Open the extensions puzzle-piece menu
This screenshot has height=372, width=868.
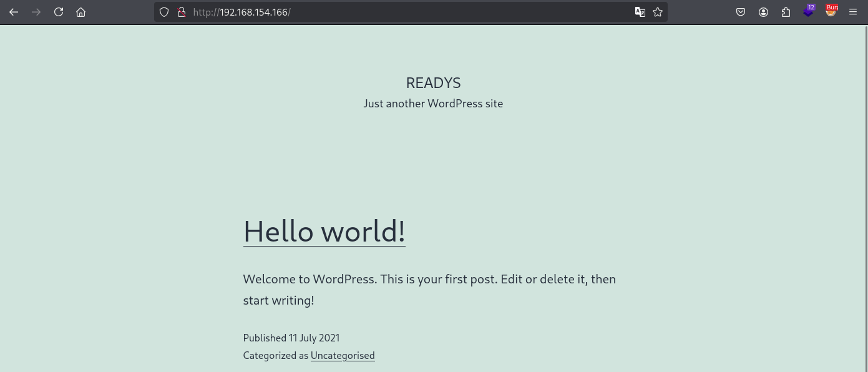tap(786, 12)
